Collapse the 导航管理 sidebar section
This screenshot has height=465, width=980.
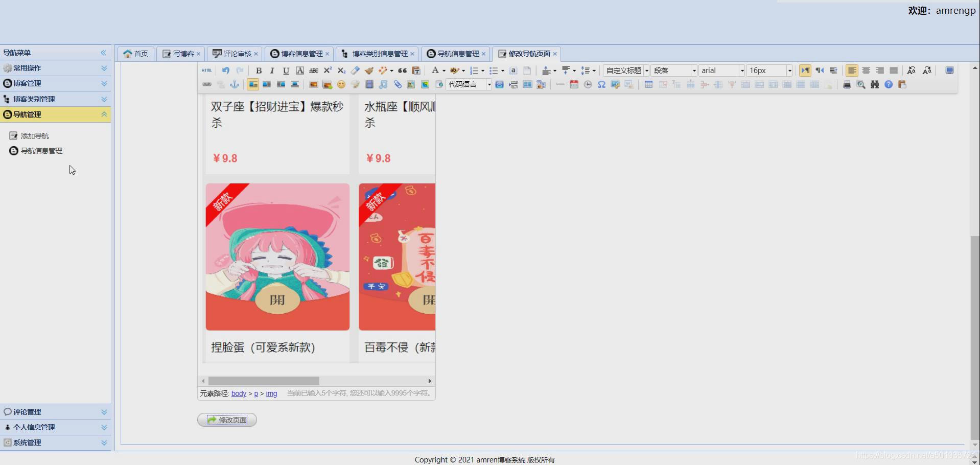[x=104, y=114]
